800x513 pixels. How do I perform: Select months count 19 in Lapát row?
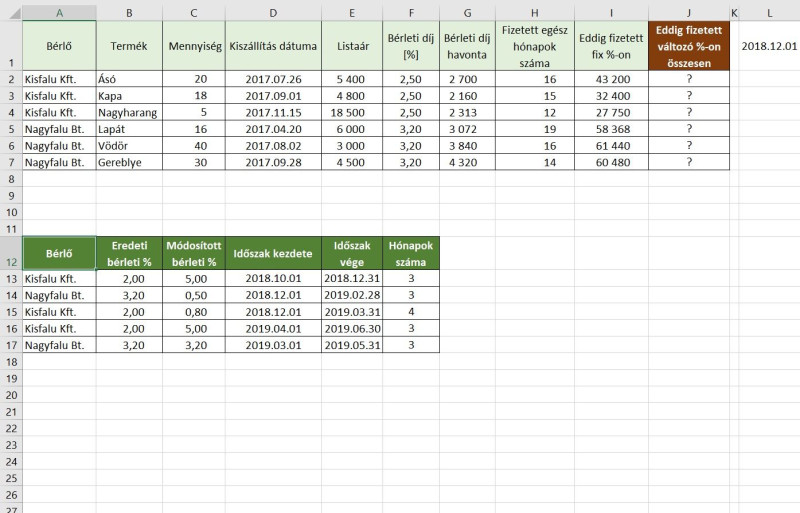[535, 129]
